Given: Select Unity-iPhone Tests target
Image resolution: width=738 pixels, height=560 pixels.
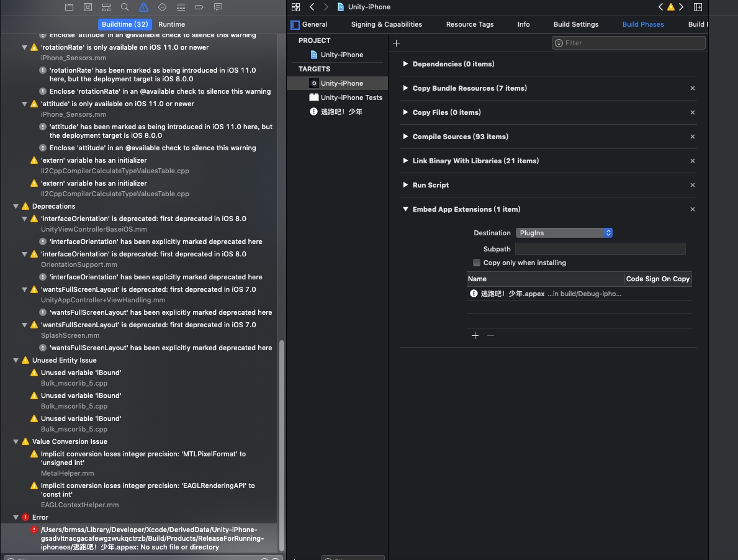Looking at the screenshot, I should [x=351, y=97].
